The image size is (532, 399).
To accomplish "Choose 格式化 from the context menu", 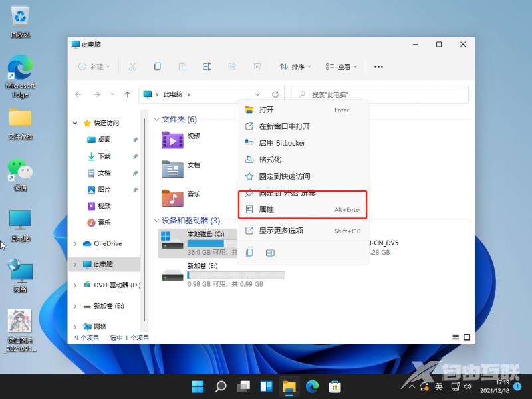I will coord(303,160).
